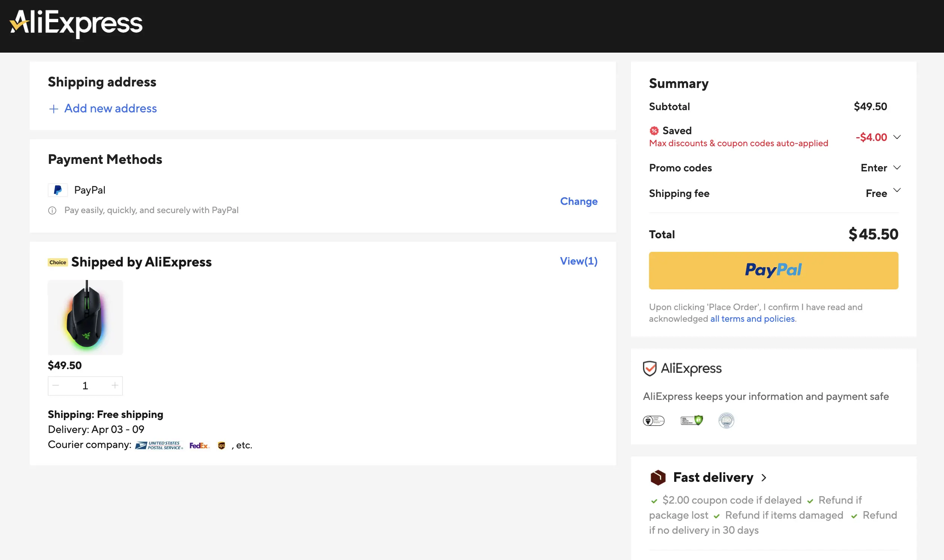944x560 pixels.
Task: Click the quantity field showing 1
Action: tap(85, 386)
